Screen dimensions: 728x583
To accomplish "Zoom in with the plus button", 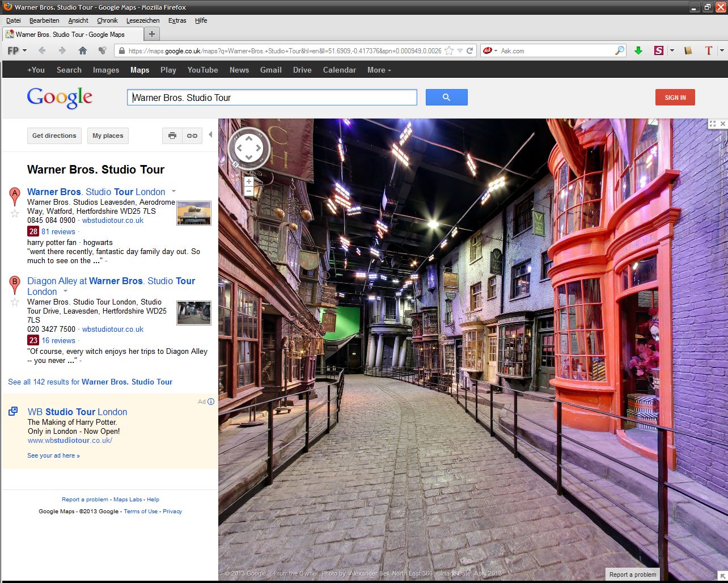I will click(249, 181).
